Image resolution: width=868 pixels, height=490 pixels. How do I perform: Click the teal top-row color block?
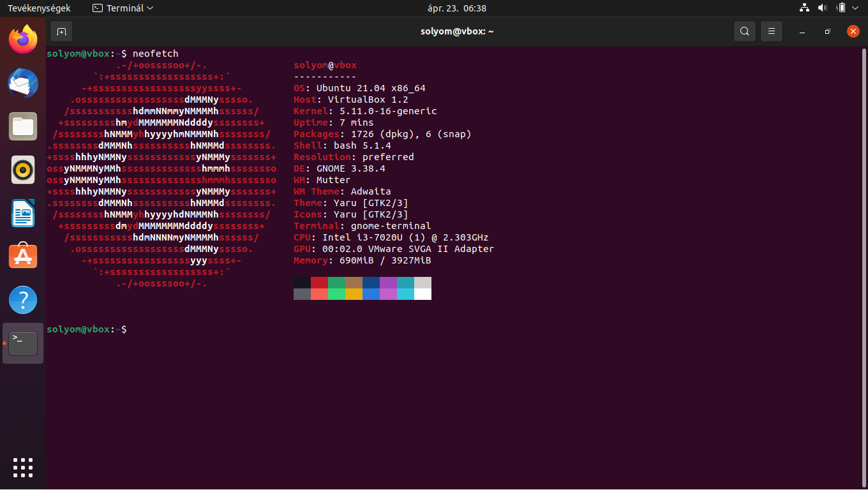tap(405, 283)
